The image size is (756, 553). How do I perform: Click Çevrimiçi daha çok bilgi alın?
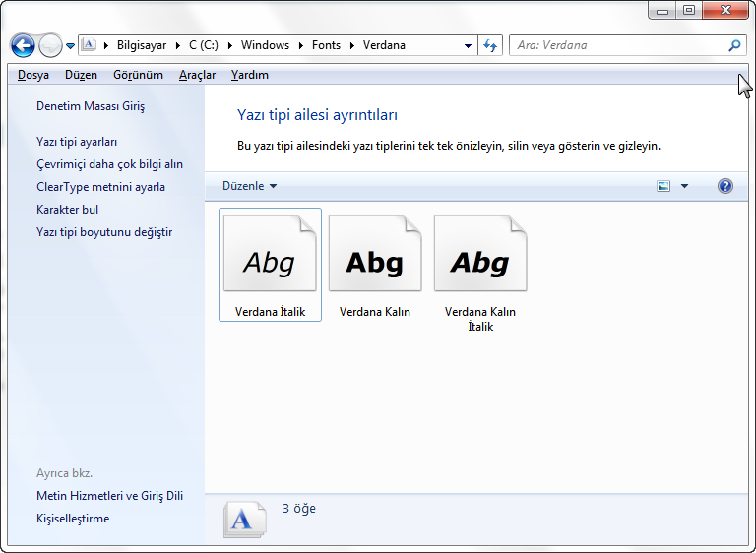[x=109, y=164]
